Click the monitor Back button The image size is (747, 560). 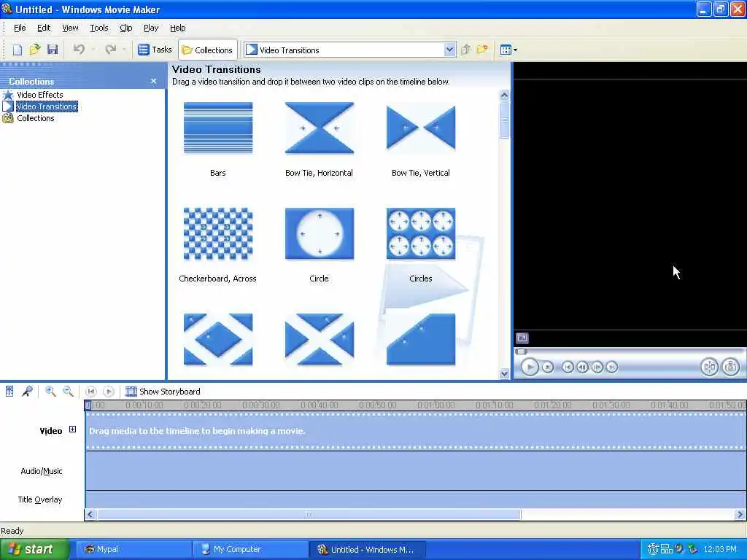(x=568, y=367)
